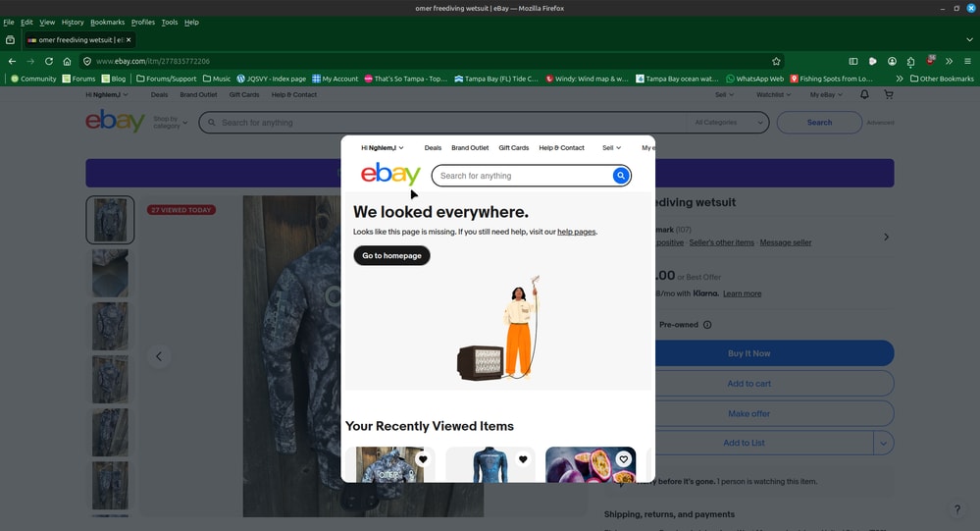Bookmark this page with the star
Screen dimensions: 980x531
click(x=776, y=61)
